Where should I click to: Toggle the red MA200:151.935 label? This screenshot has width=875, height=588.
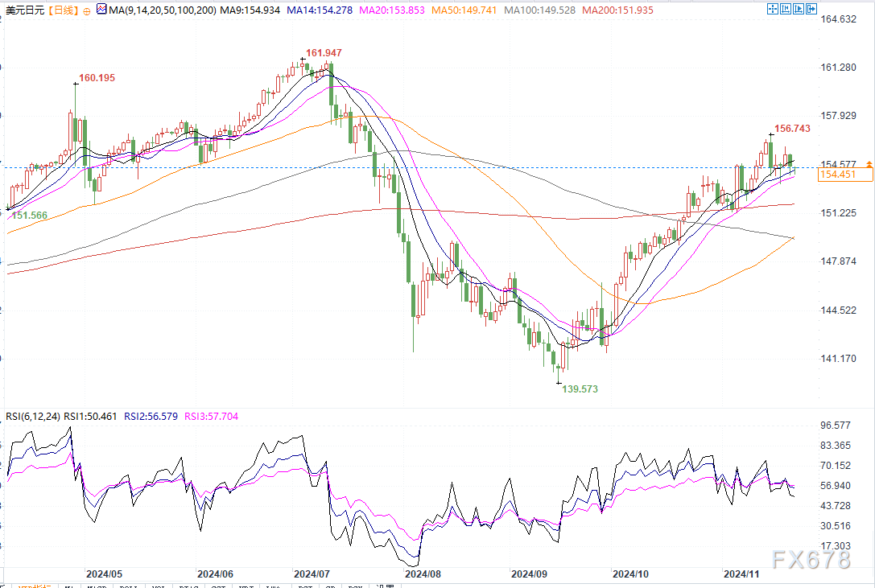617,9
